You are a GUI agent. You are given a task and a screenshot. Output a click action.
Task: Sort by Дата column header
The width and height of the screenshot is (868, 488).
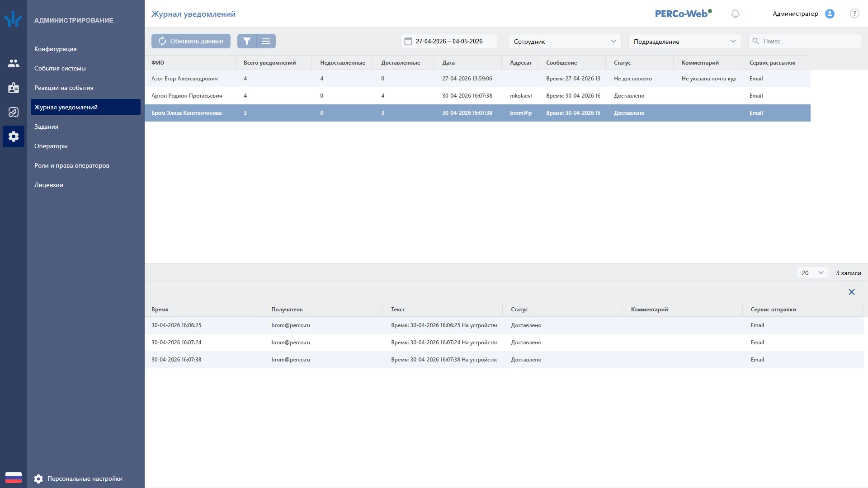click(x=468, y=63)
